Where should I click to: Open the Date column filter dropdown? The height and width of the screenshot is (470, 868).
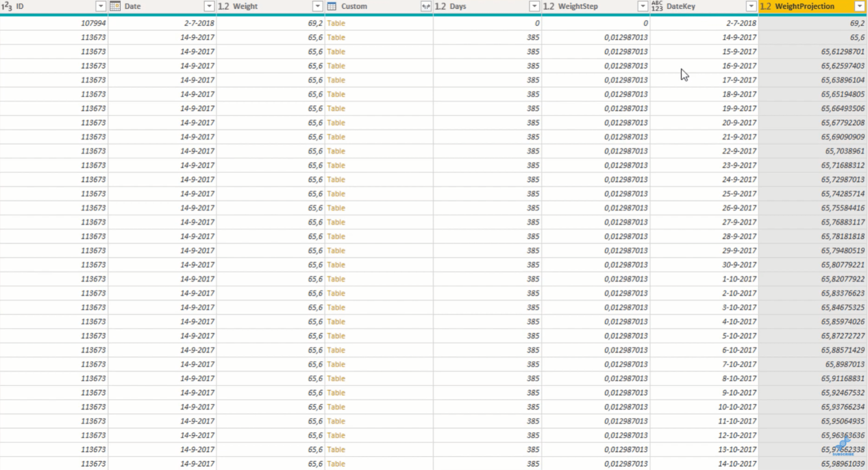[x=209, y=6]
